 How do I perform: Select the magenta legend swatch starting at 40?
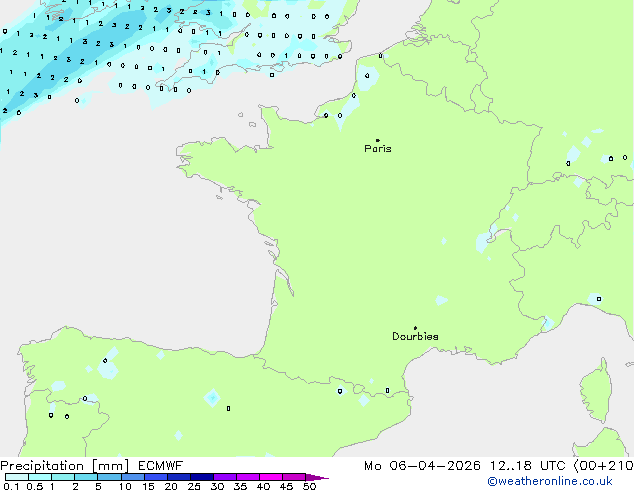coord(271,477)
